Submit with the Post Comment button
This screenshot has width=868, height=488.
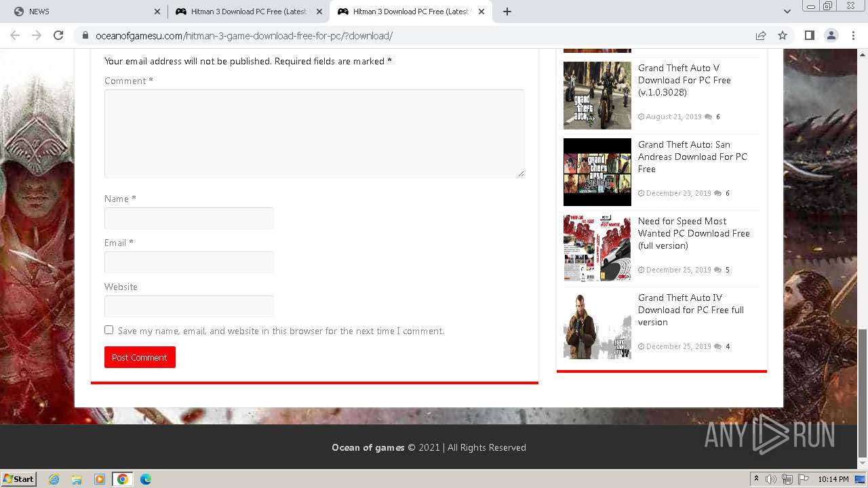click(140, 357)
